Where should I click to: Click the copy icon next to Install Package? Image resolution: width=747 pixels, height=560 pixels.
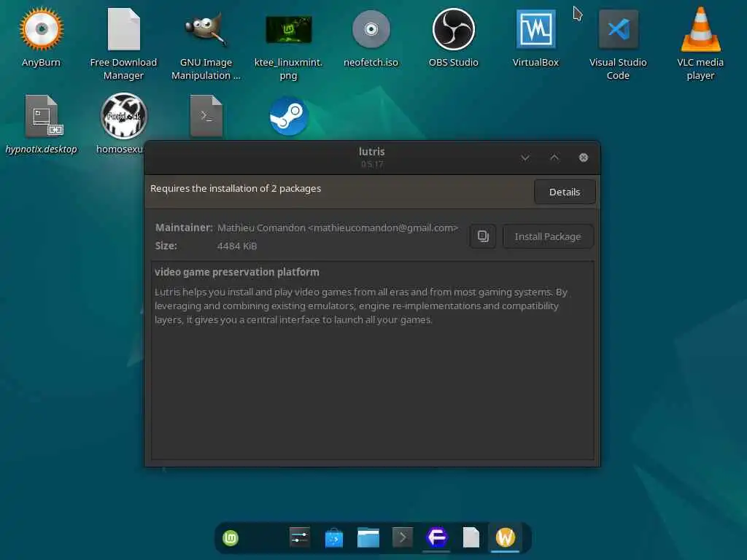pyautogui.click(x=483, y=237)
